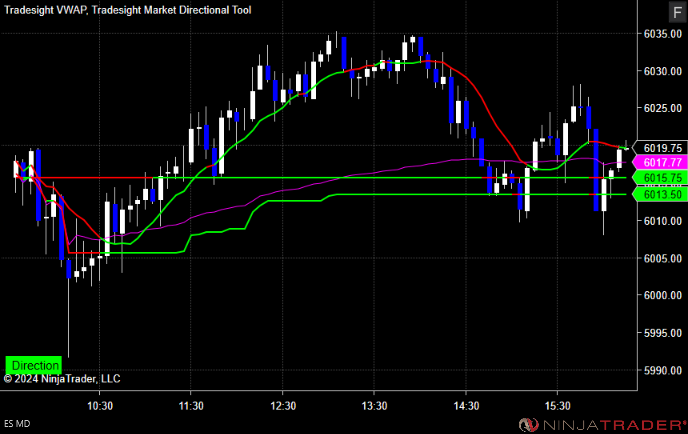Click the 15:30 time axis label
The height and width of the screenshot is (434, 688).
click(x=557, y=406)
